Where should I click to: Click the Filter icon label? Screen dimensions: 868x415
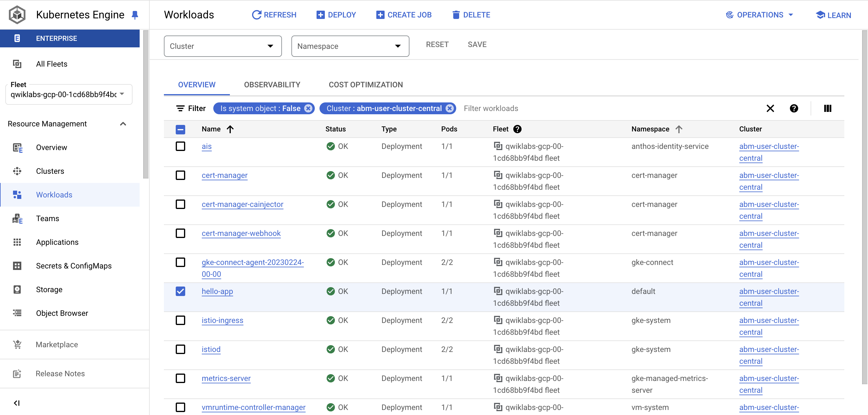click(x=191, y=108)
